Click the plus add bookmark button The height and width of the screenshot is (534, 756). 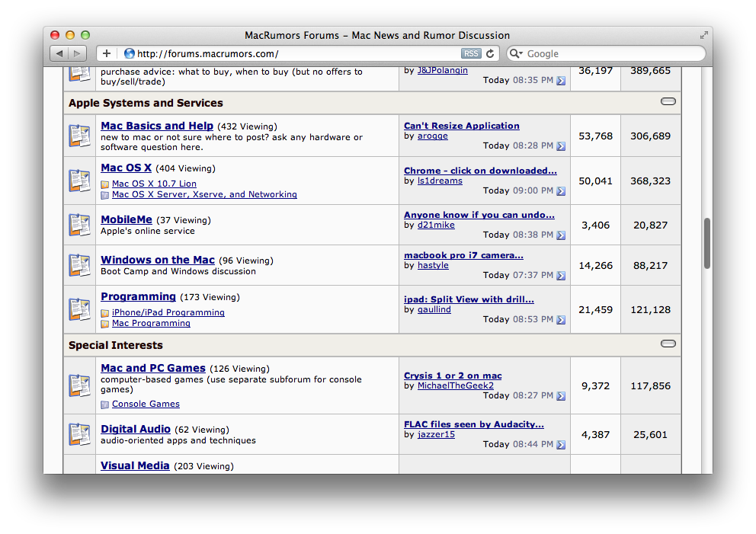(107, 53)
